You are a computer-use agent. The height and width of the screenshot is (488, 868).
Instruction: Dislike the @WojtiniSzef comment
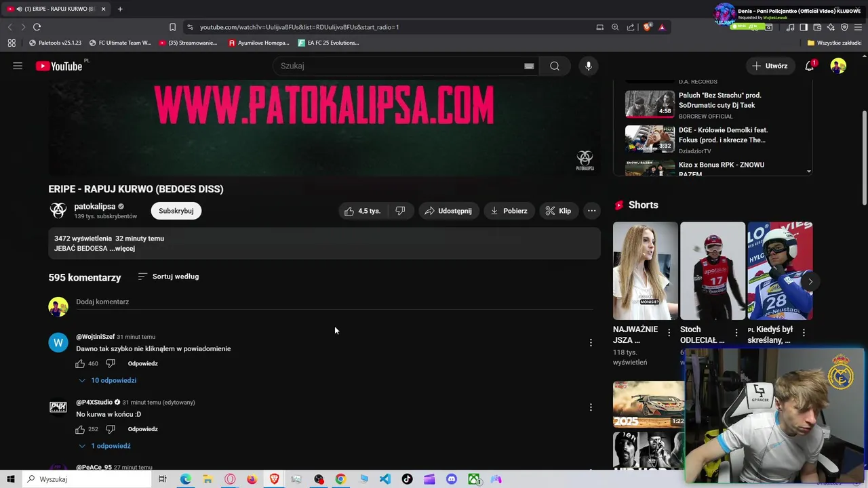(111, 363)
